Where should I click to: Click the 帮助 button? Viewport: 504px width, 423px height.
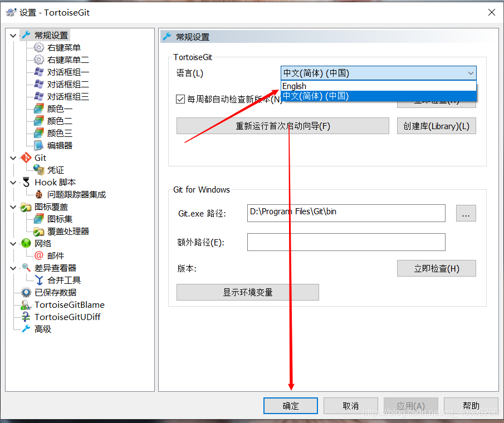tap(471, 406)
